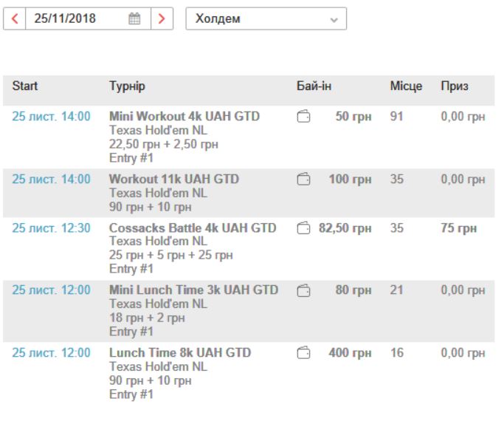Image resolution: width=504 pixels, height=441 pixels.
Task: Click the 100 грн buy-in value
Action: (x=351, y=179)
